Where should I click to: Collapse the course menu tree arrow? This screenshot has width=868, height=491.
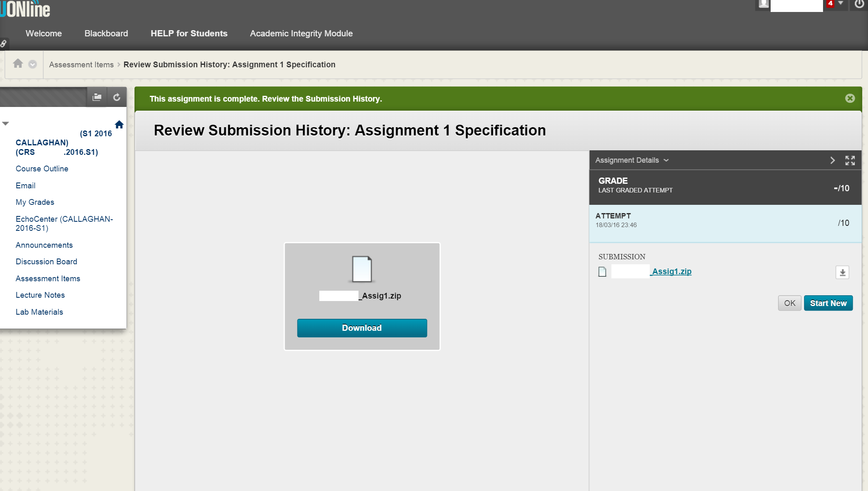click(x=5, y=123)
